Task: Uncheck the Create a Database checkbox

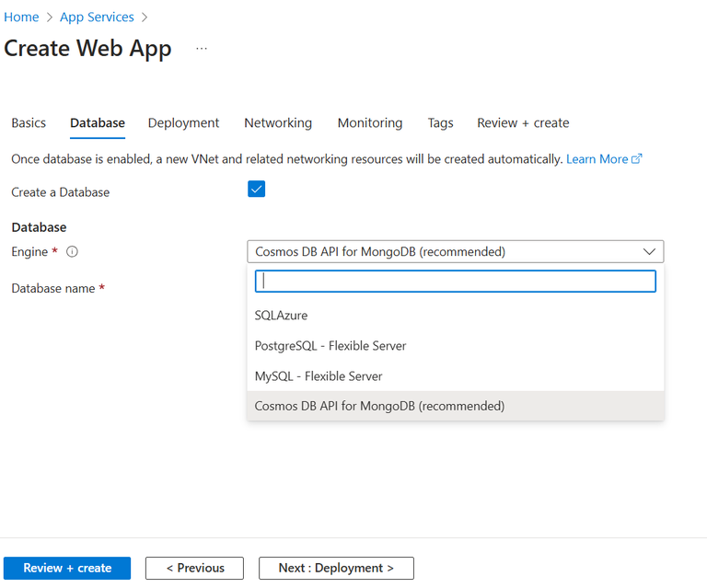Action: [x=256, y=190]
